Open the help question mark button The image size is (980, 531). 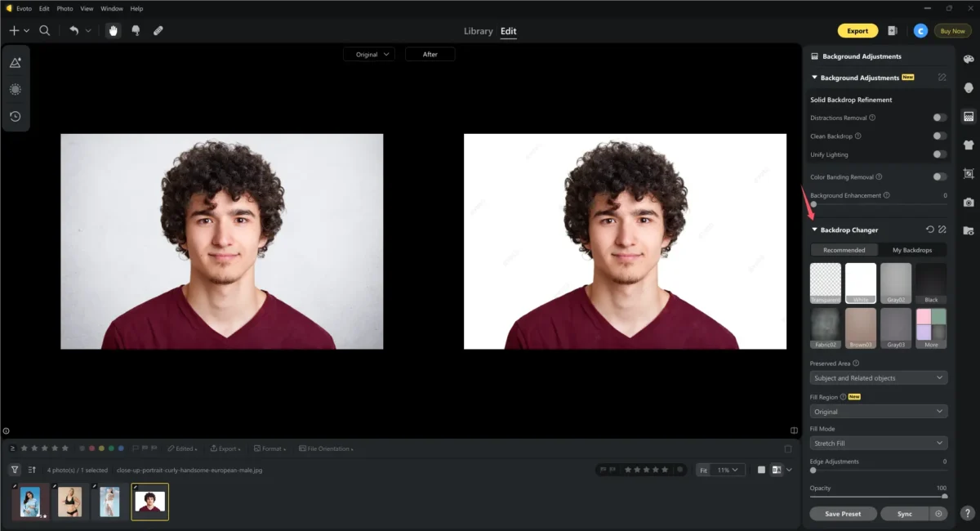[968, 514]
